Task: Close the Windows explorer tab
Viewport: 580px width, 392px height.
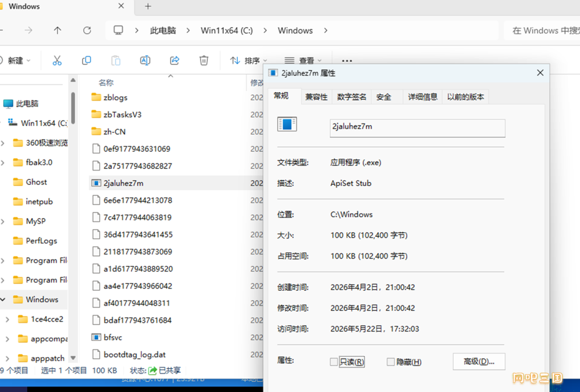Action: point(121,6)
